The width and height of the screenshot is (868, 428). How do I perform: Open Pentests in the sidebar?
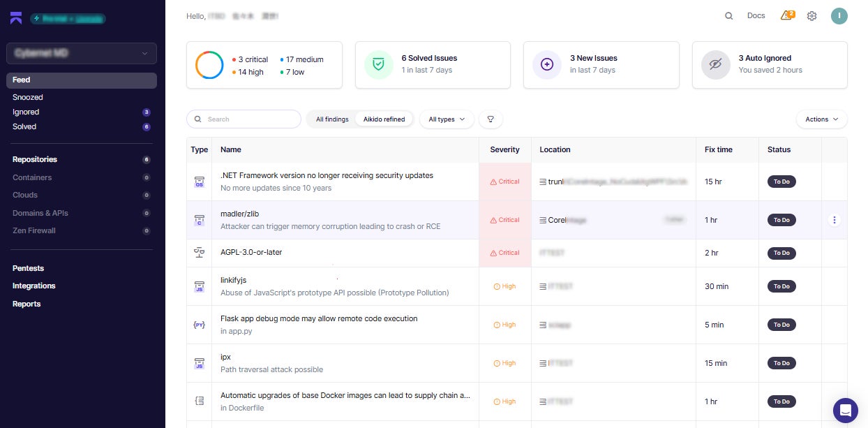click(x=28, y=268)
